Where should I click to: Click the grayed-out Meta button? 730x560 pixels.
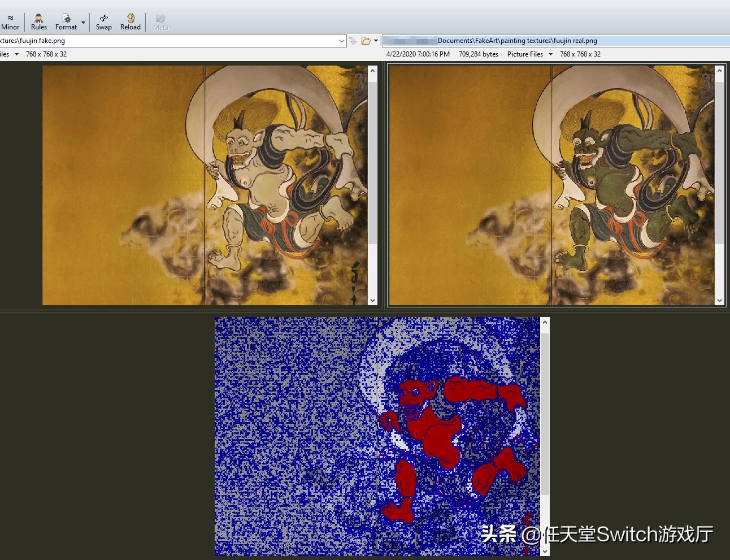pos(160,23)
